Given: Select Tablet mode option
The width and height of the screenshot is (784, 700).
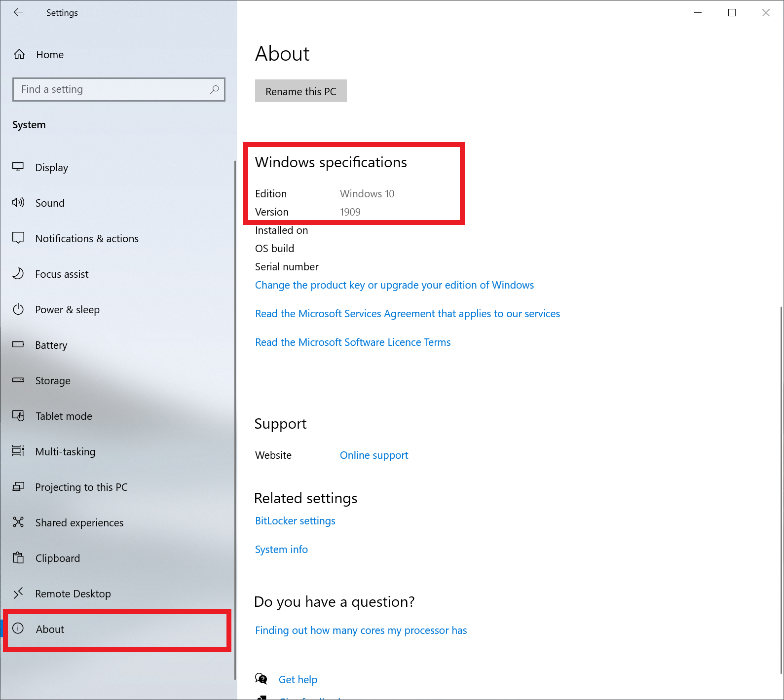Looking at the screenshot, I should click(117, 416).
